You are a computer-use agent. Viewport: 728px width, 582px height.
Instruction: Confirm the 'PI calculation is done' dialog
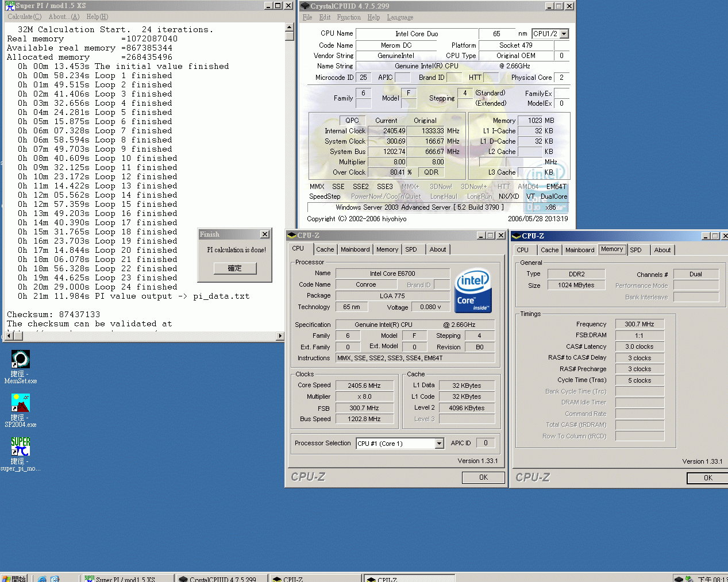point(235,268)
